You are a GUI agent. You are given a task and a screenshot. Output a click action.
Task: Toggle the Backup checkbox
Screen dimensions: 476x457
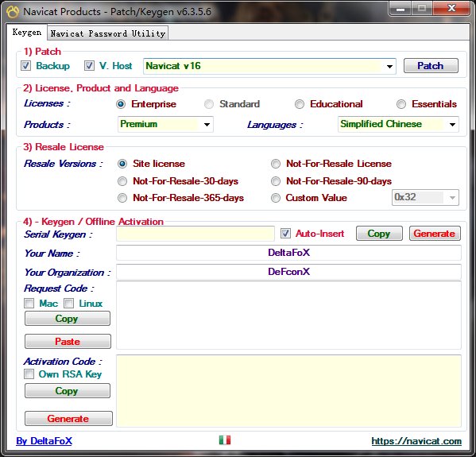tap(25, 66)
